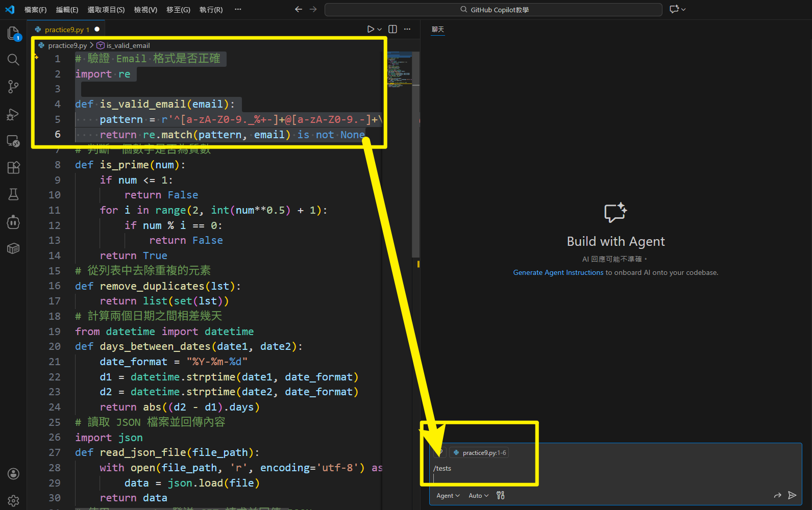812x510 pixels.
Task: Open the Extensions view
Action: point(13,167)
